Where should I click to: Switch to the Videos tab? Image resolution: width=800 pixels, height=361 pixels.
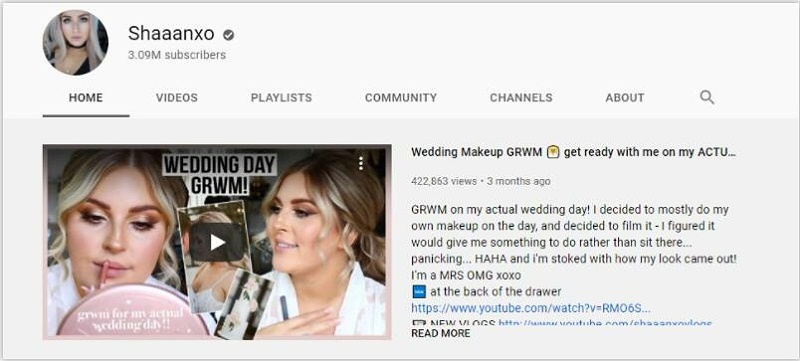(177, 97)
